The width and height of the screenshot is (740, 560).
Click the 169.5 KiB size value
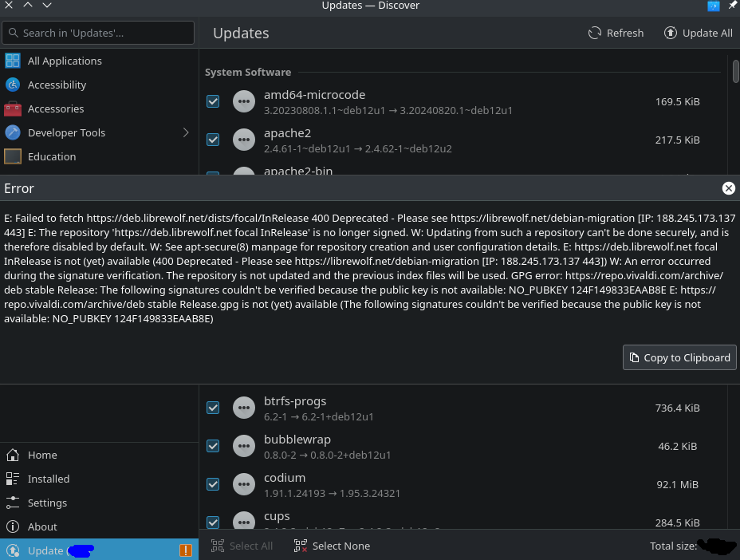click(x=677, y=101)
